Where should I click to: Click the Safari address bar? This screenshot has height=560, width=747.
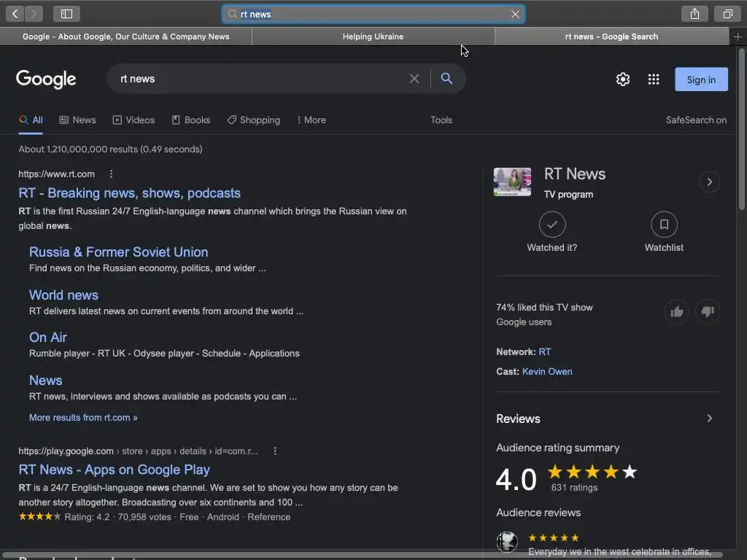pyautogui.click(x=373, y=15)
